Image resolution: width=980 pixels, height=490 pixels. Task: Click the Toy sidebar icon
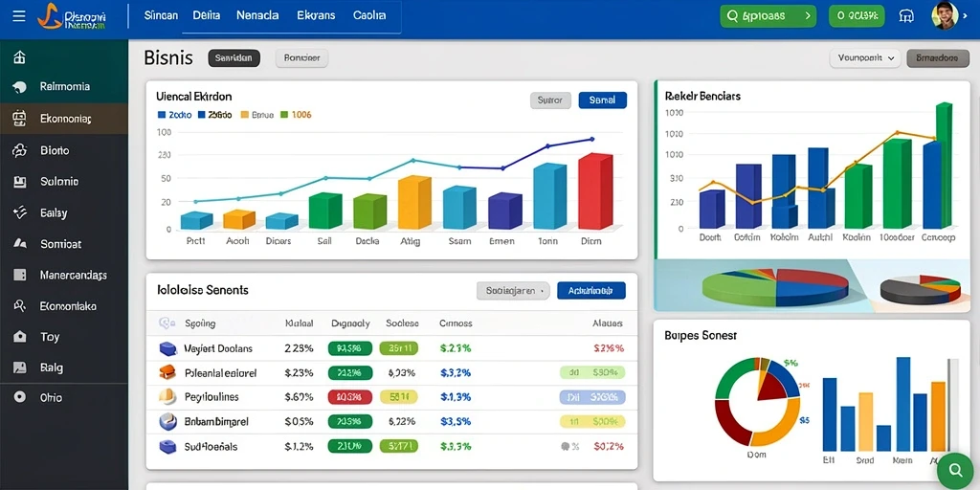pos(20,337)
